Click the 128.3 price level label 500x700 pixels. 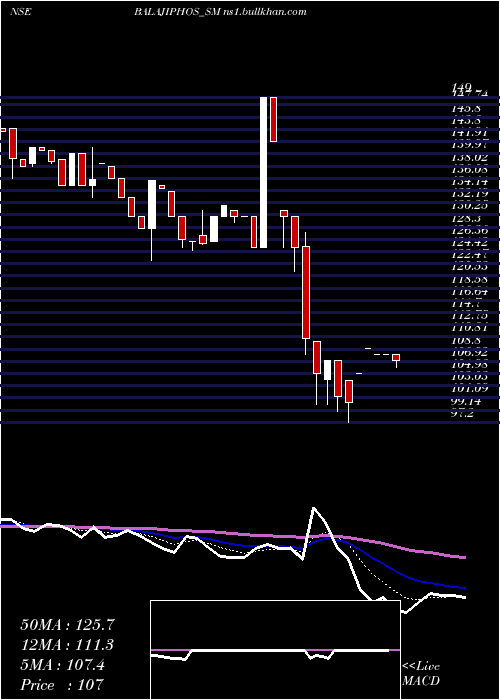[x=467, y=219]
